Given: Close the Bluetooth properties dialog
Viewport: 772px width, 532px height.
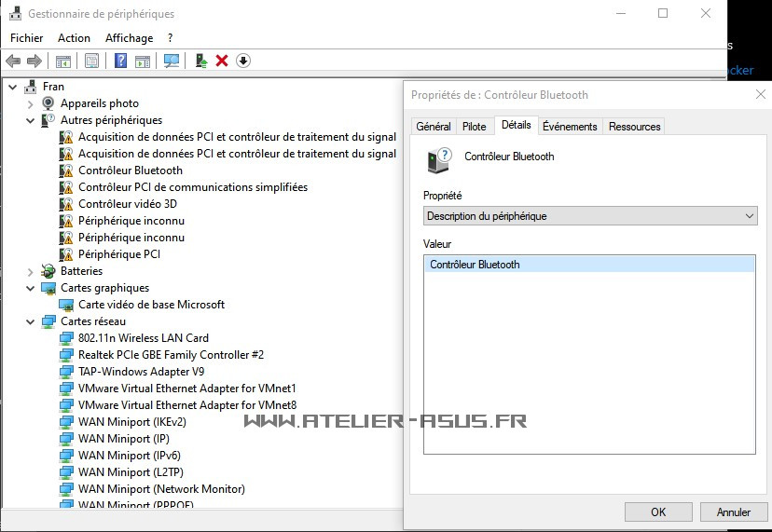Looking at the screenshot, I should pos(760,94).
